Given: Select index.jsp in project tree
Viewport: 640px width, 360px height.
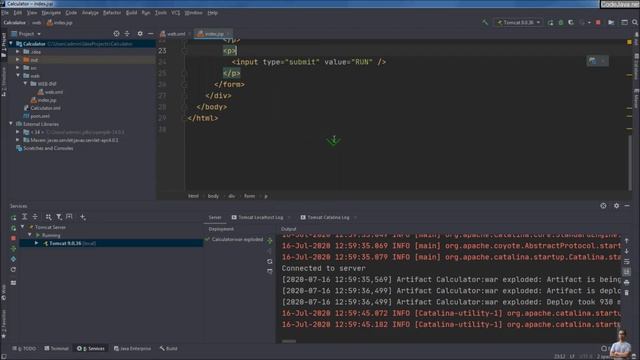Looking at the screenshot, I should point(43,100).
